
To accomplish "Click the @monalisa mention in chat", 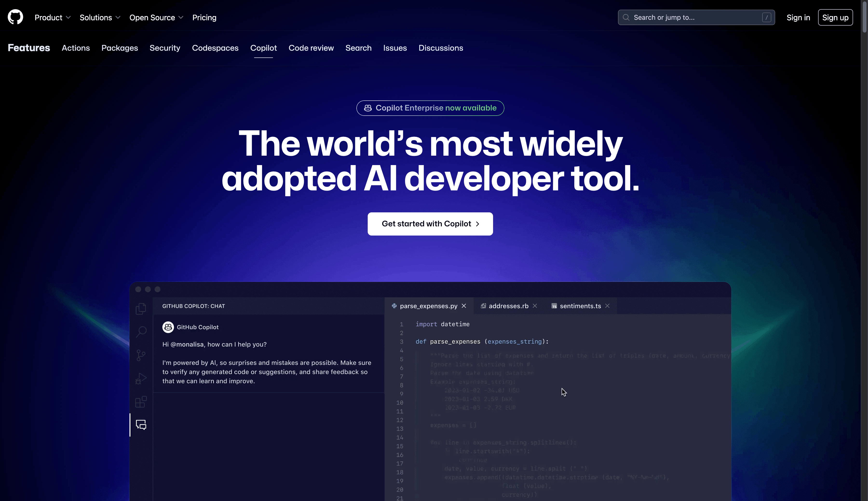I will tap(187, 344).
